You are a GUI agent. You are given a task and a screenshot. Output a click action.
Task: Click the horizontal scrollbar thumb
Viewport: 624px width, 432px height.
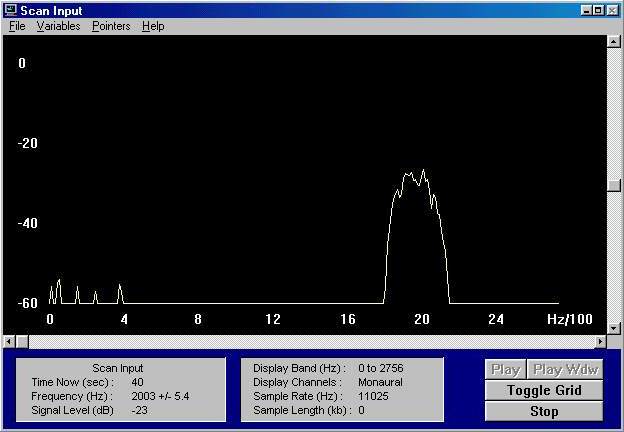point(22,341)
